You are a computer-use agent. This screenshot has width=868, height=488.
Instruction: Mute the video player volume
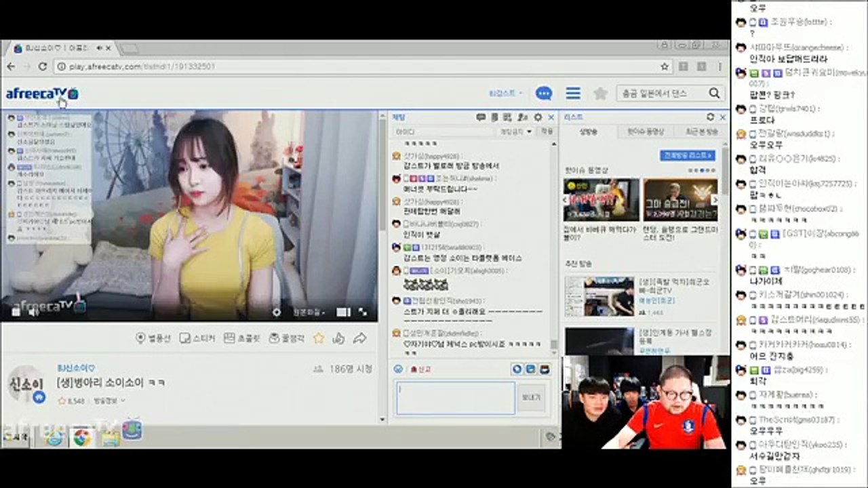(33, 312)
